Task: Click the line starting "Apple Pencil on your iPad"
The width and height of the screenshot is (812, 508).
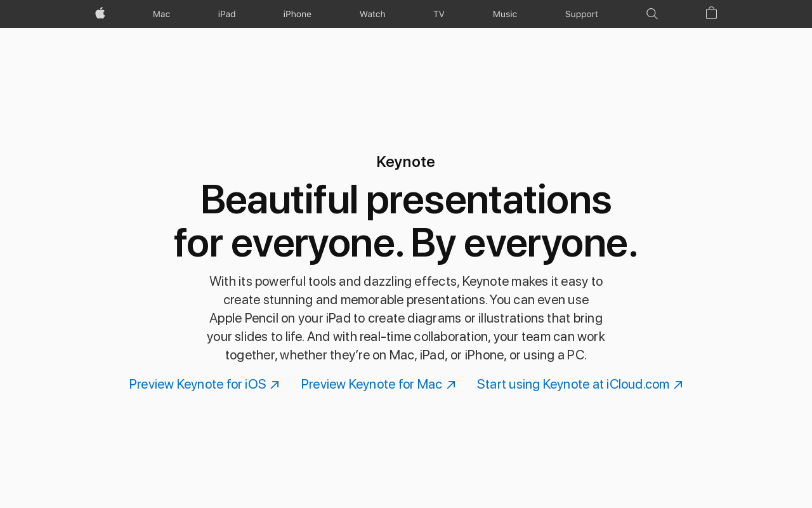Action: 406,318
